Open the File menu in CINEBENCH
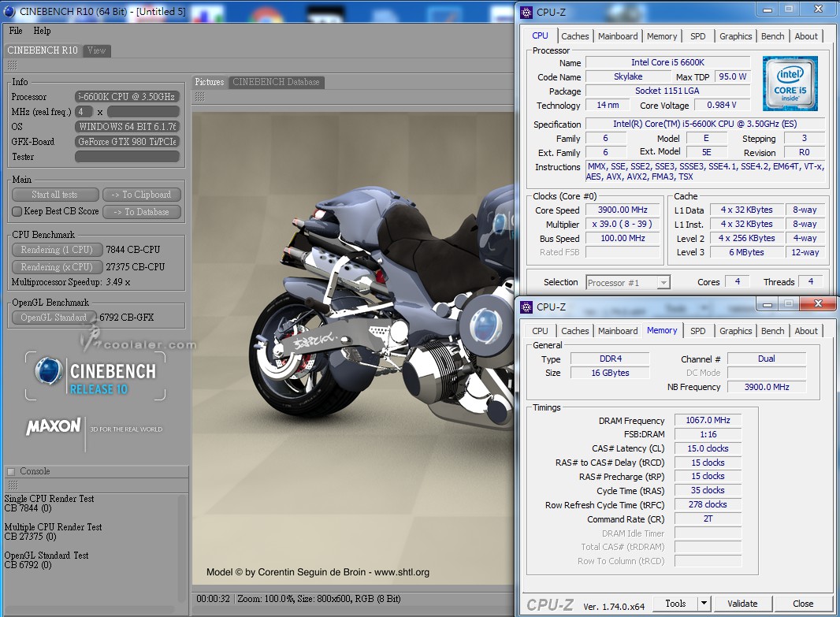The width and height of the screenshot is (840, 617). 16,31
